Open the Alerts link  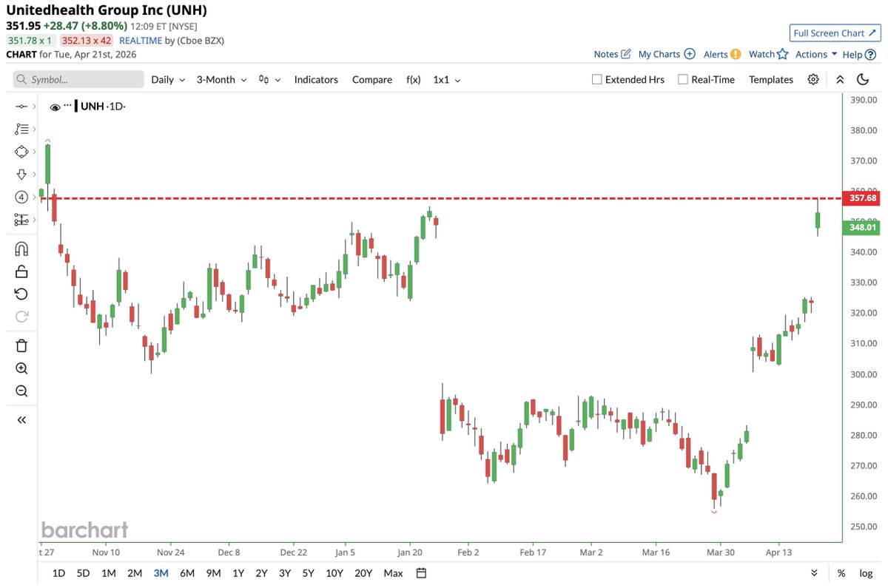click(x=722, y=54)
